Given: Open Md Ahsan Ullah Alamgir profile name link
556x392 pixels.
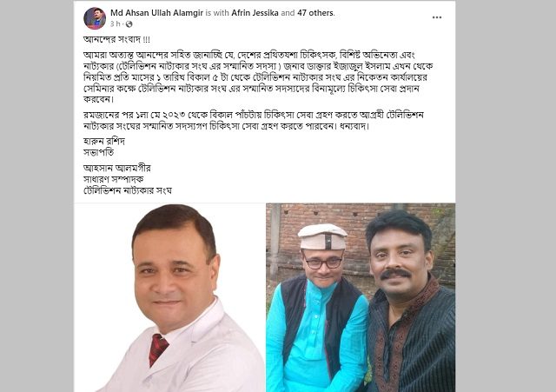Looking at the screenshot, I should 156,13.
